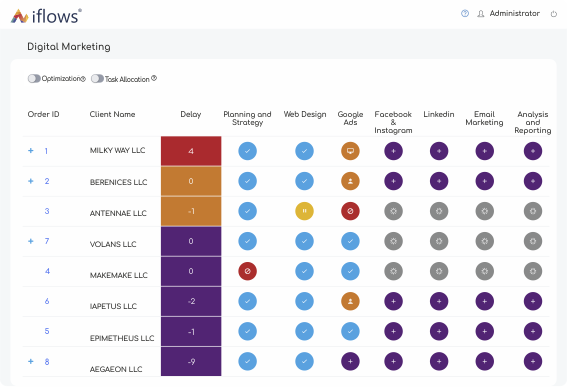Image resolution: width=567 pixels, height=387 pixels.
Task: Click the Task Allocation info icon
Action: point(154,78)
